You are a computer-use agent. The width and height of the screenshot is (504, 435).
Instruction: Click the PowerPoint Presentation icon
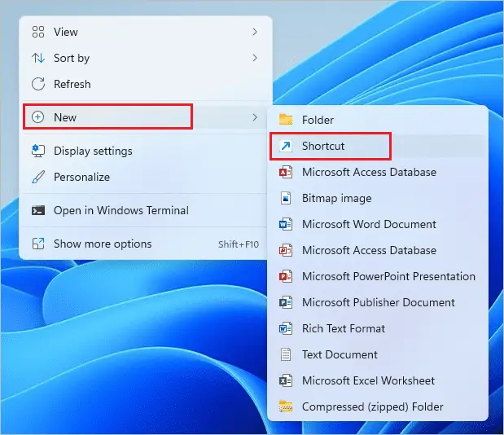pos(286,276)
